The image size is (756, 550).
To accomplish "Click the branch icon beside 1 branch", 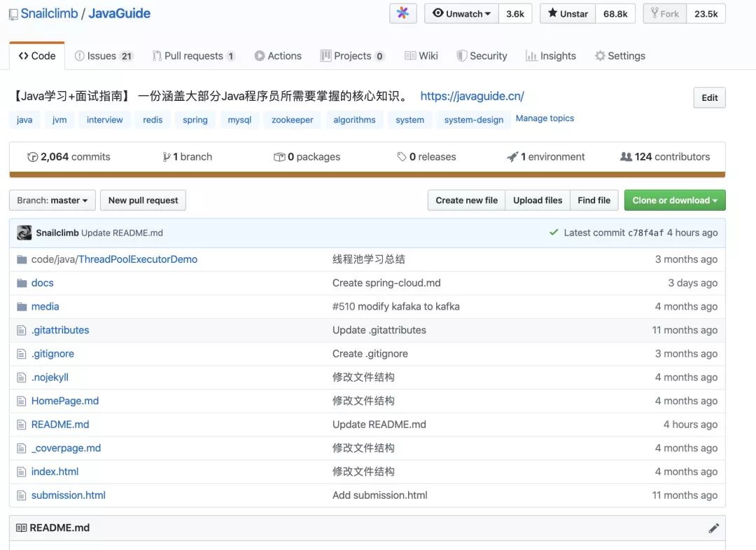I will (x=167, y=157).
